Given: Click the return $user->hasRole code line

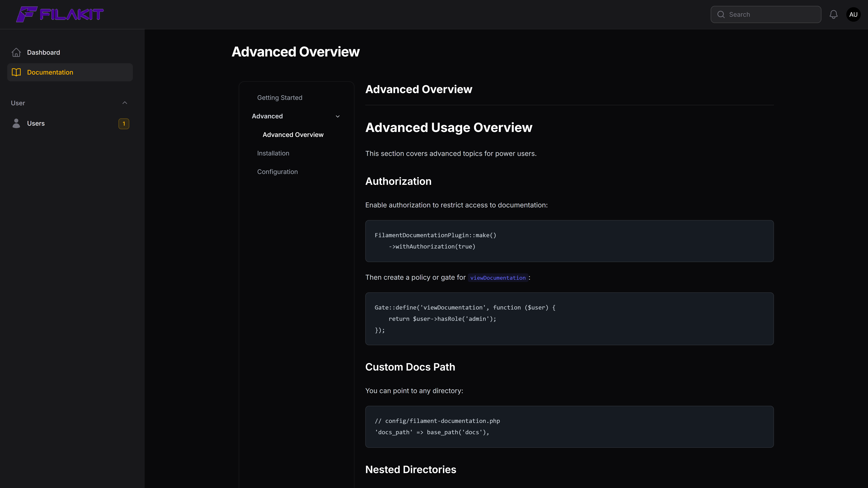Looking at the screenshot, I should pyautogui.click(x=442, y=319).
